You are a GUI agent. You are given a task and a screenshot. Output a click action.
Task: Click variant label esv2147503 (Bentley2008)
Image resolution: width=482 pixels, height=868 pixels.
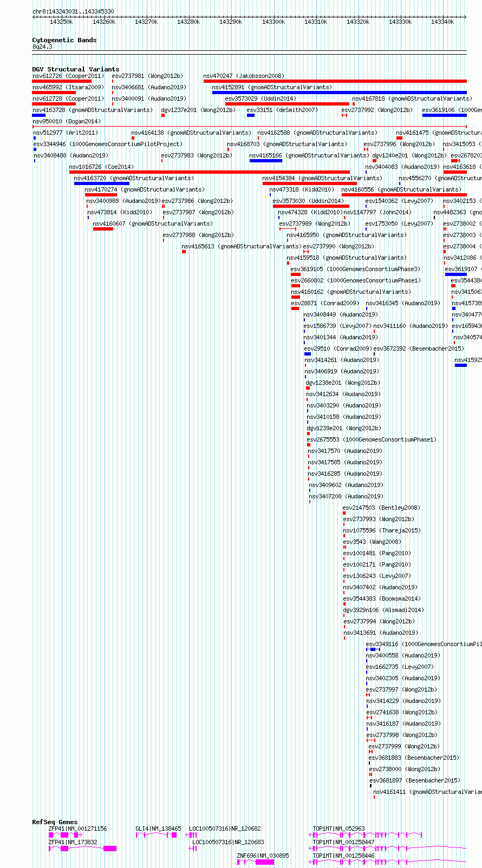[x=382, y=508]
